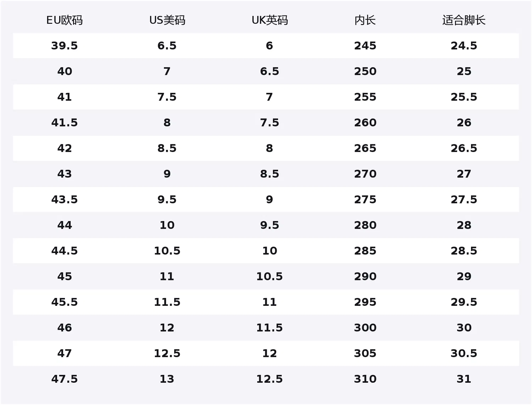Image resolution: width=532 pixels, height=405 pixels.
Task: Click inner length value 300
Action: click(365, 328)
